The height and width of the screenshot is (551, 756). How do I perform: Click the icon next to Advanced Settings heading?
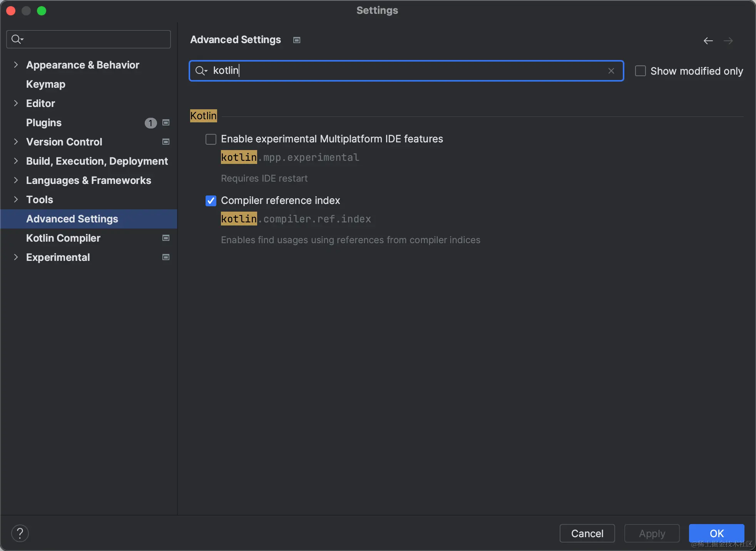pos(296,40)
